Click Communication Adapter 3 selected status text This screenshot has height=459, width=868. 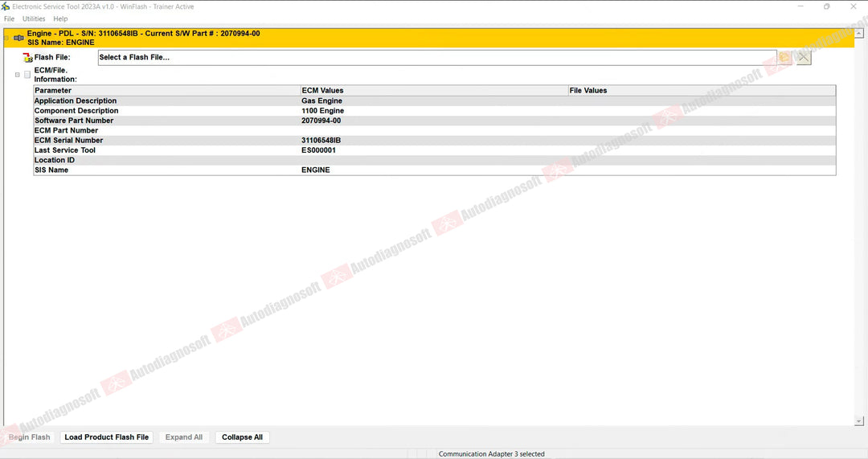point(492,454)
